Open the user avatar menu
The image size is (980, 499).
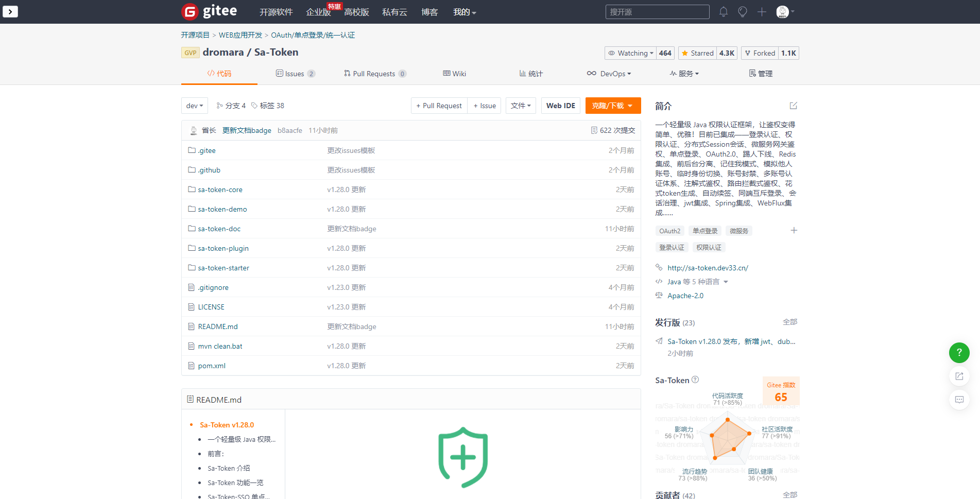tap(785, 12)
